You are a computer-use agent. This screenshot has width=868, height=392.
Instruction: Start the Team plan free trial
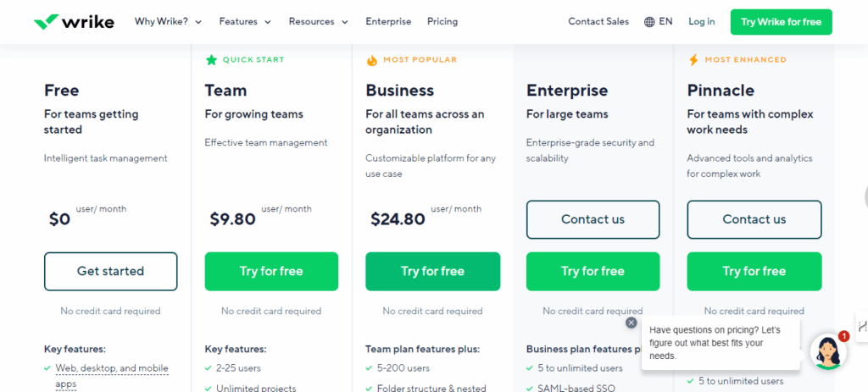(271, 272)
